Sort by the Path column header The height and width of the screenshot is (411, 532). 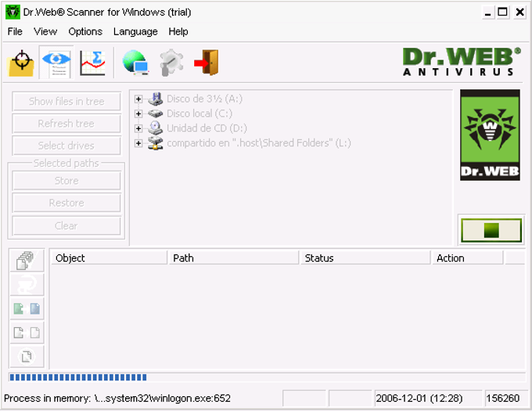(x=234, y=258)
